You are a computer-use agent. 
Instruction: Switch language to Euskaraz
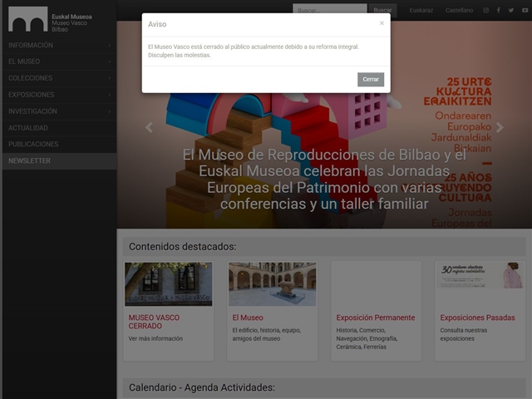421,10
